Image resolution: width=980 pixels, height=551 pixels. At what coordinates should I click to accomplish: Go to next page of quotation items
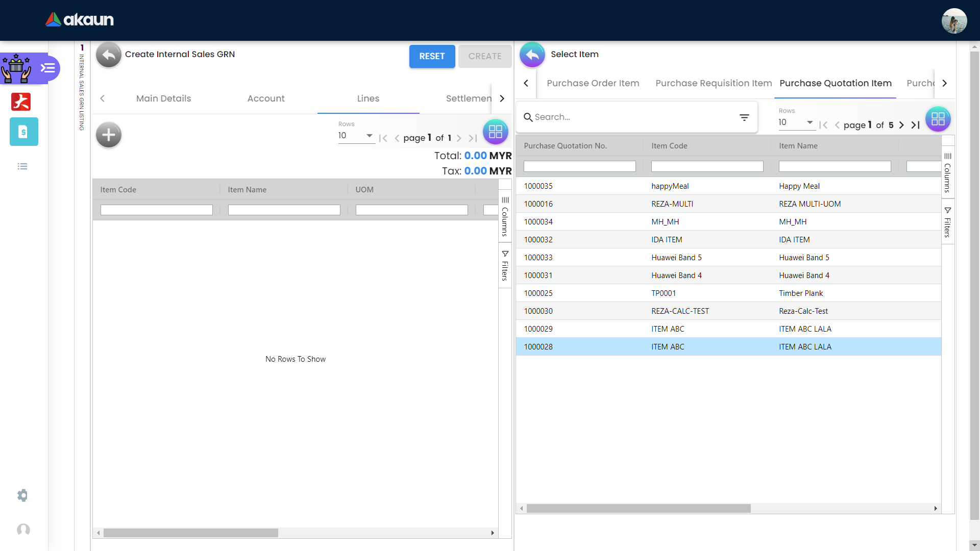901,125
